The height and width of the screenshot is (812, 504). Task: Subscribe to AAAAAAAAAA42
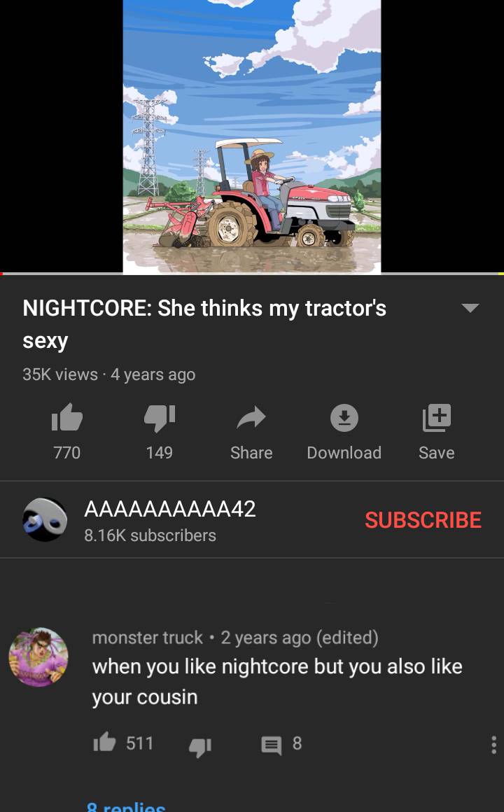coord(423,520)
